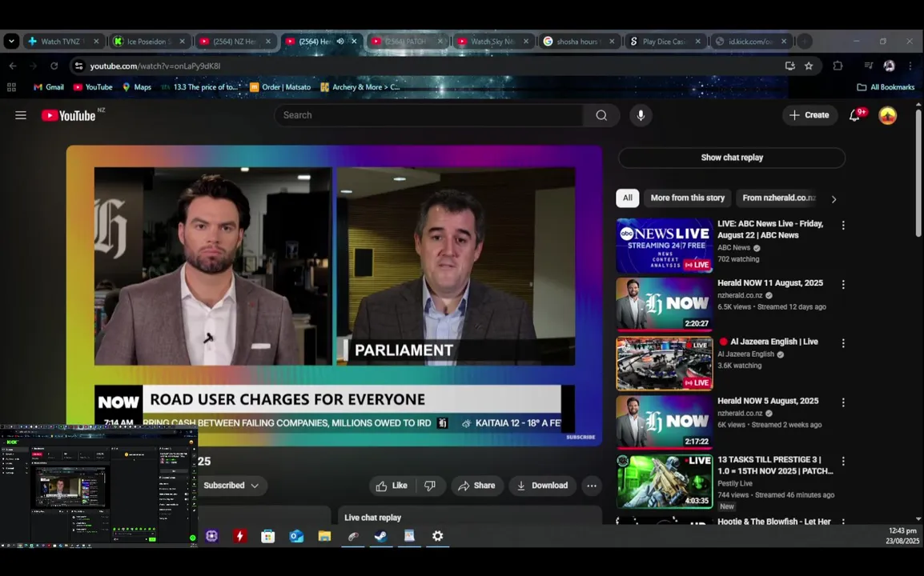924x576 pixels.
Task: Open more actions ellipsis under video
Action: [x=592, y=486]
